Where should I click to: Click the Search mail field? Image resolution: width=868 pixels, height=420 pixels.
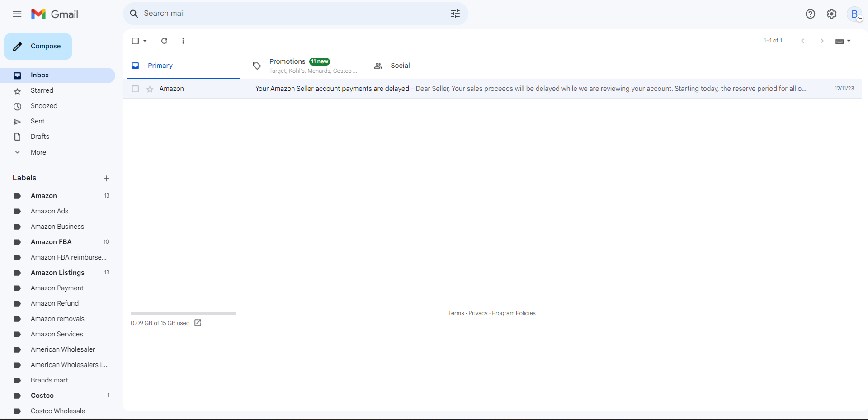tap(296, 14)
